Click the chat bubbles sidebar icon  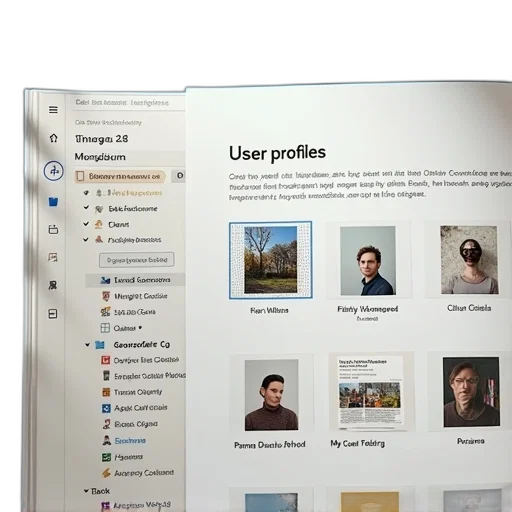pyautogui.click(x=53, y=257)
